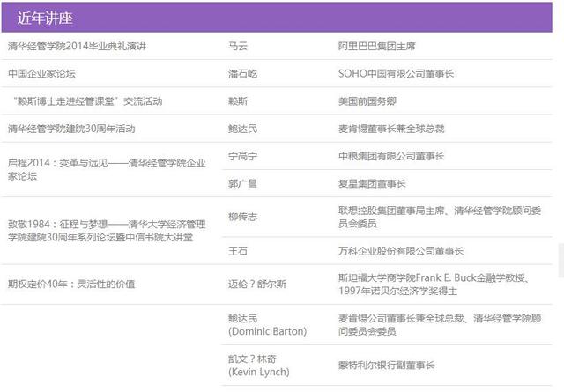Viewport: 564px width, 392px height.
Task: Click speaker 迈伦？舒尔斯
Action: [x=256, y=284]
